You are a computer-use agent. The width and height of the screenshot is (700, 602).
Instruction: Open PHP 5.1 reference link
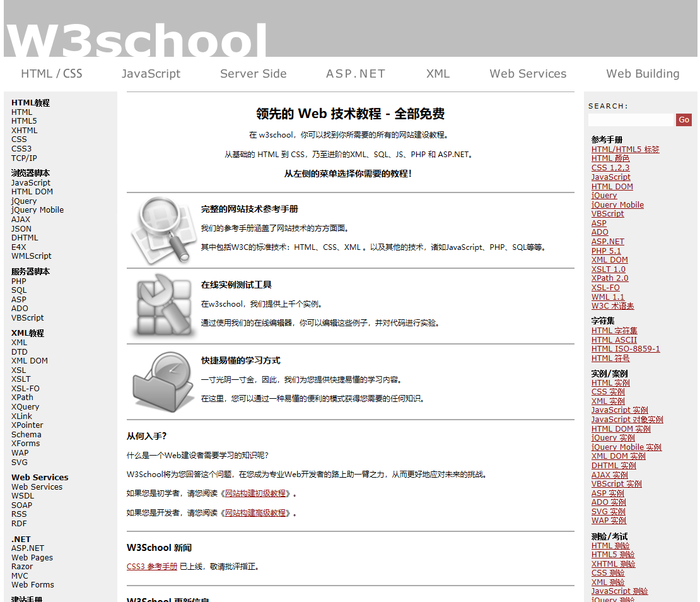tap(606, 251)
